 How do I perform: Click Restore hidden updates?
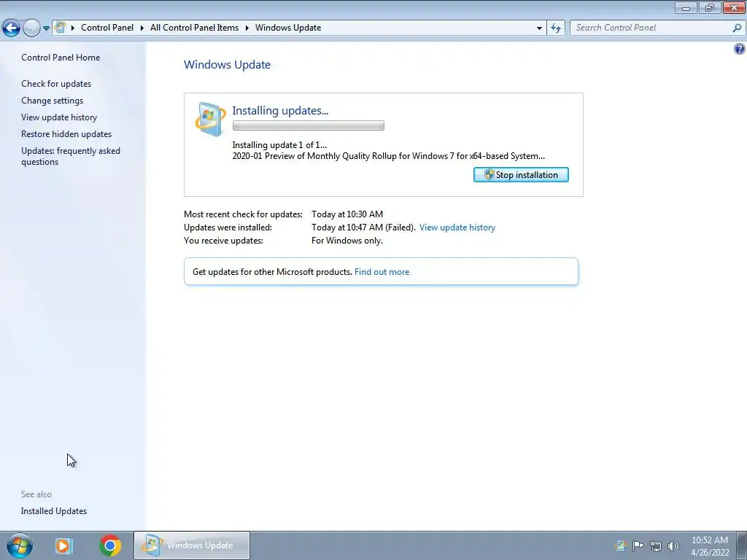pos(66,134)
